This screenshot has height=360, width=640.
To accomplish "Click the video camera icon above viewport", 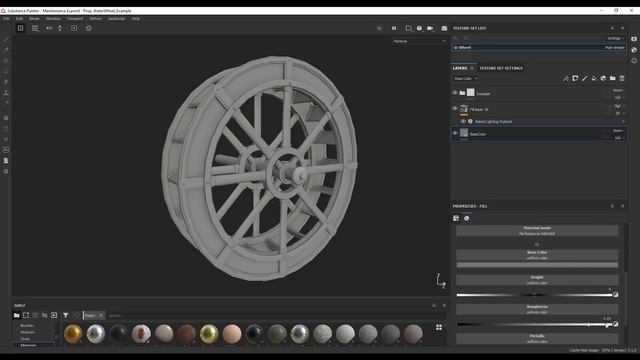I will pos(430,28).
